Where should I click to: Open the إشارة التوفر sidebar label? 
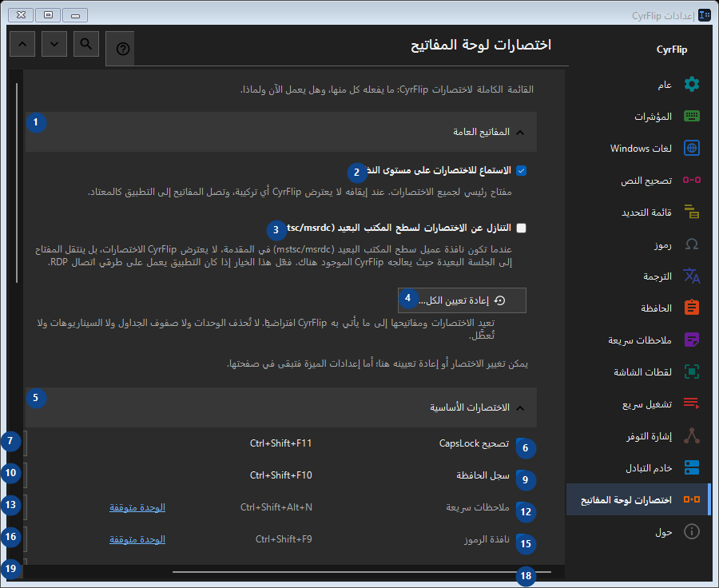(x=649, y=436)
